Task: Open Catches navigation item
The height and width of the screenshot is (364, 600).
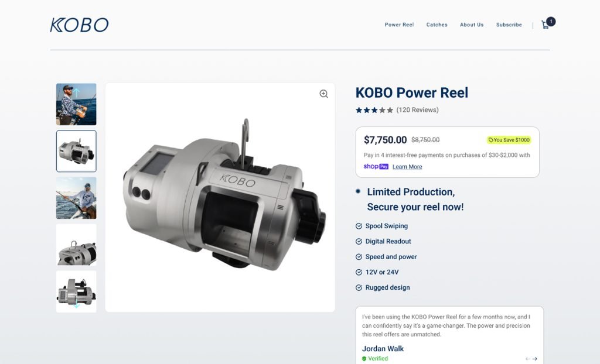Action: (437, 25)
